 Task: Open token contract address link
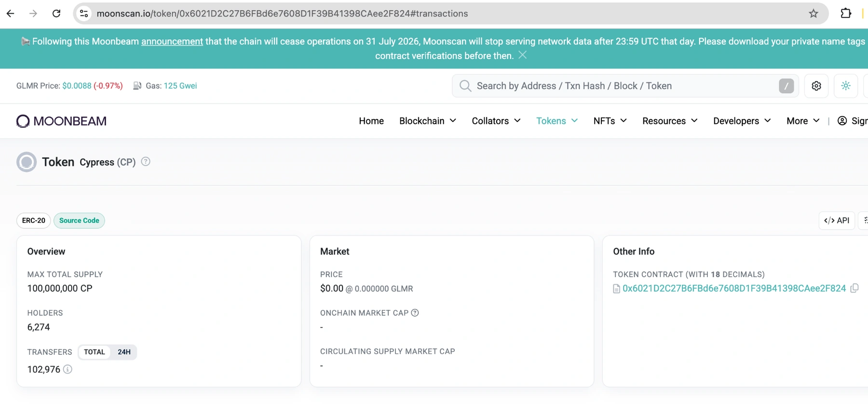[734, 288]
